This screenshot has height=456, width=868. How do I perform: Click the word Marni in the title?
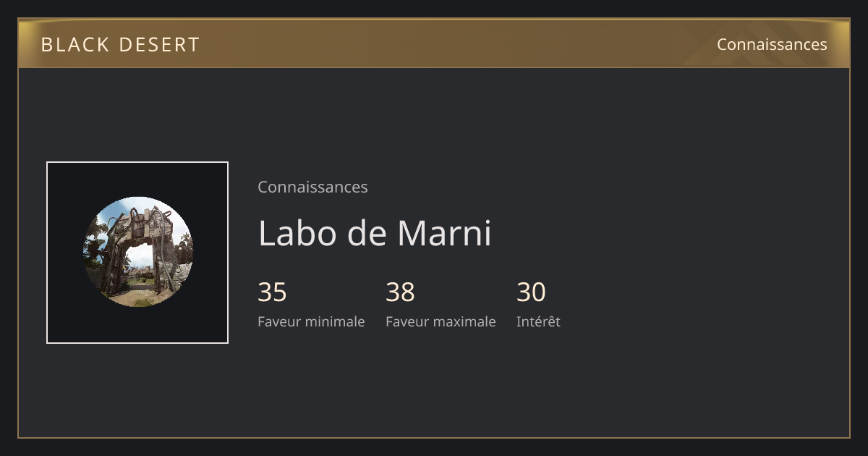click(x=444, y=233)
